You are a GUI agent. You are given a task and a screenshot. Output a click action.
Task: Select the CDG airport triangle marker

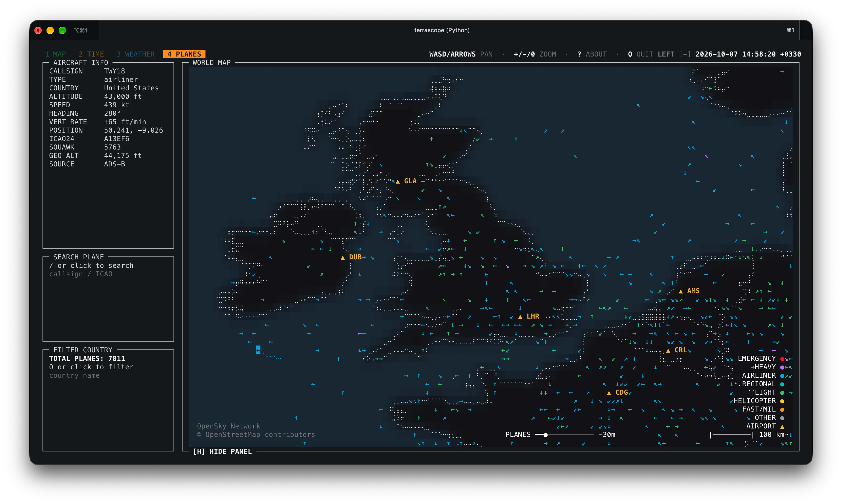pos(609,393)
